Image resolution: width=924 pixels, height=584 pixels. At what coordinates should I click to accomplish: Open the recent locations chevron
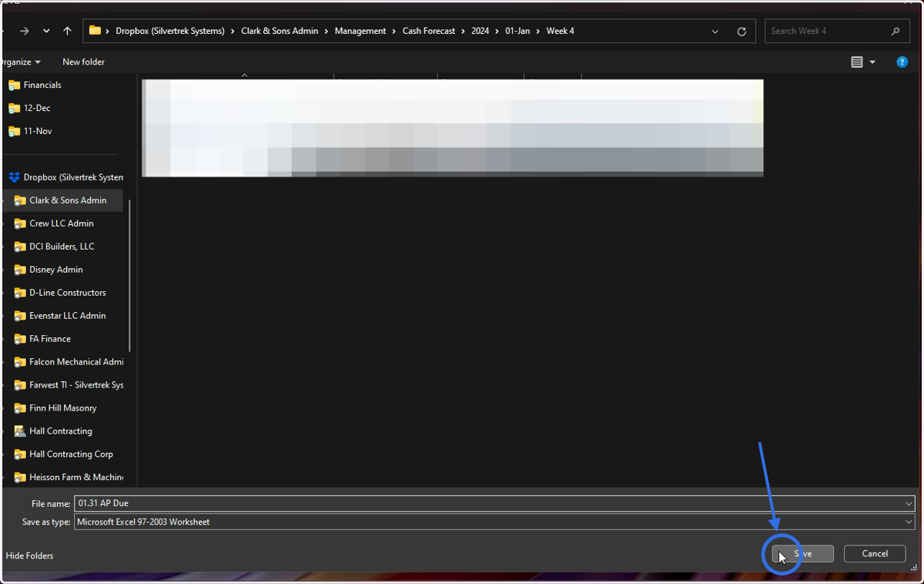[x=46, y=32]
